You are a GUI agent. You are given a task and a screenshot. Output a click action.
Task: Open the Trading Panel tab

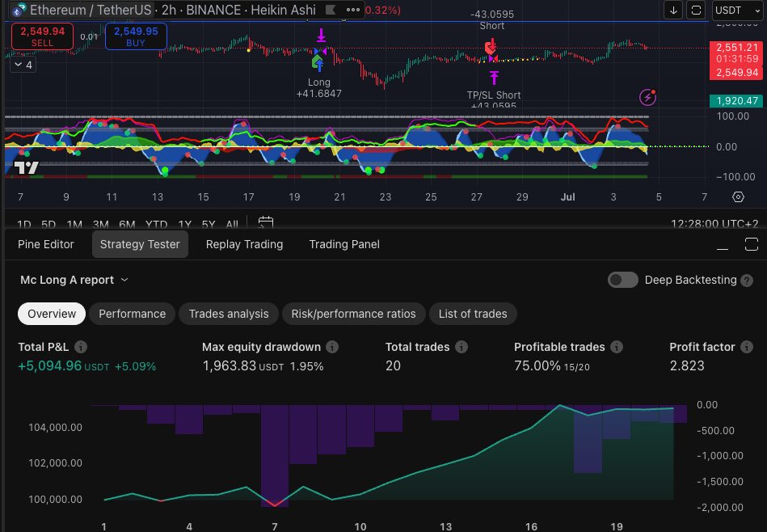coord(344,244)
